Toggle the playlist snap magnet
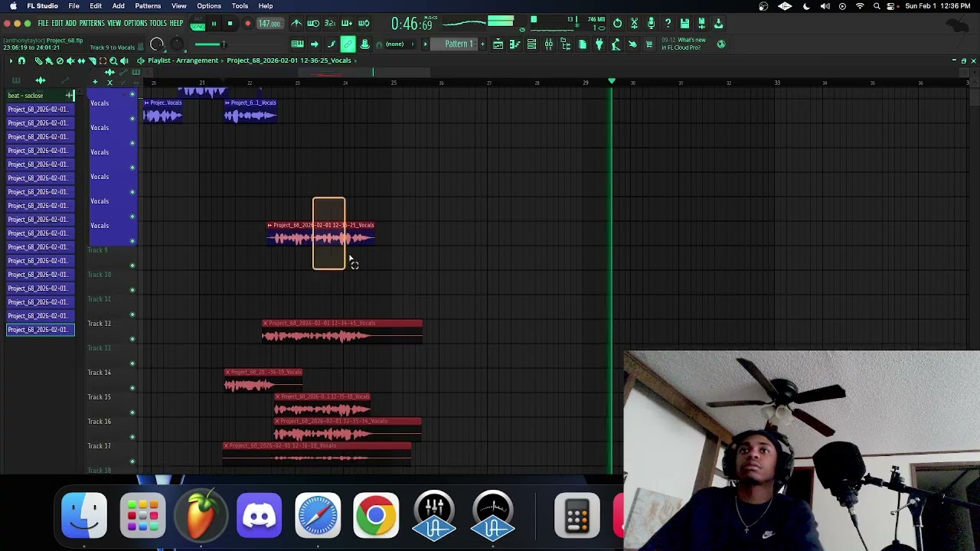This screenshot has height=551, width=980. pos(21,60)
